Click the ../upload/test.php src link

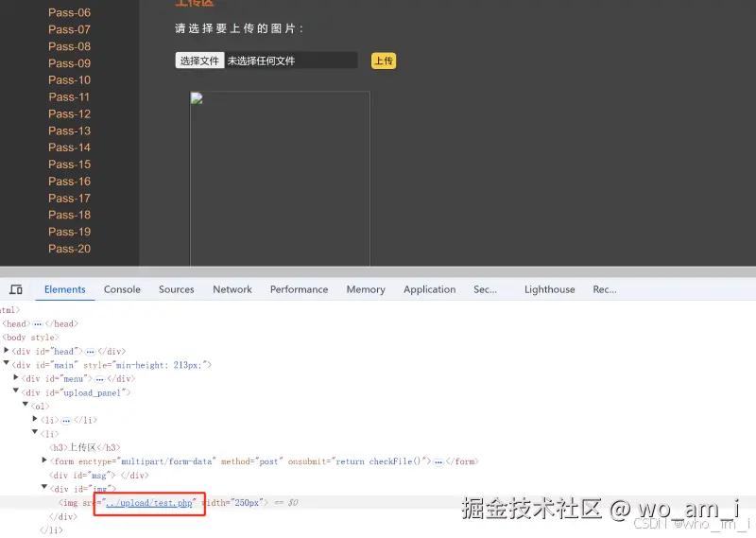[149, 503]
